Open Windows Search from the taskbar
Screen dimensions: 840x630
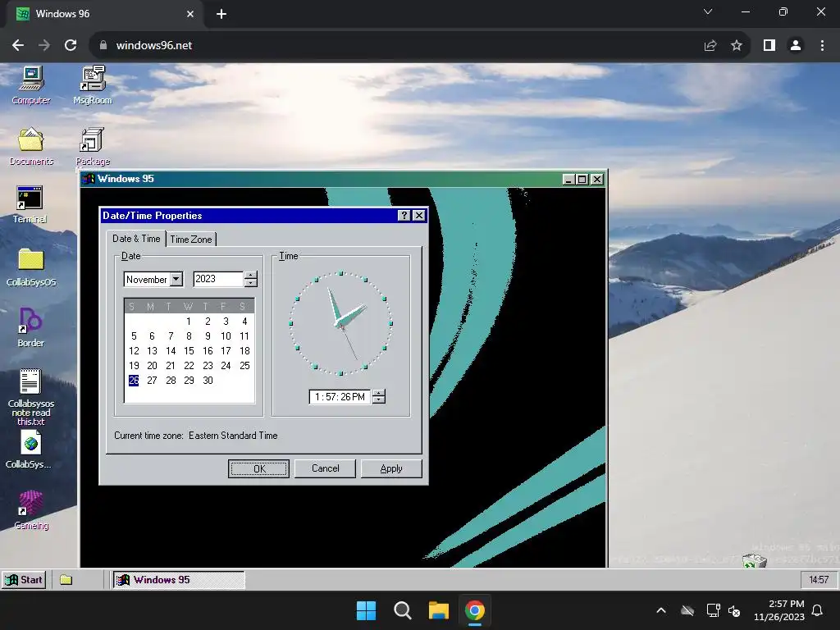[402, 610]
